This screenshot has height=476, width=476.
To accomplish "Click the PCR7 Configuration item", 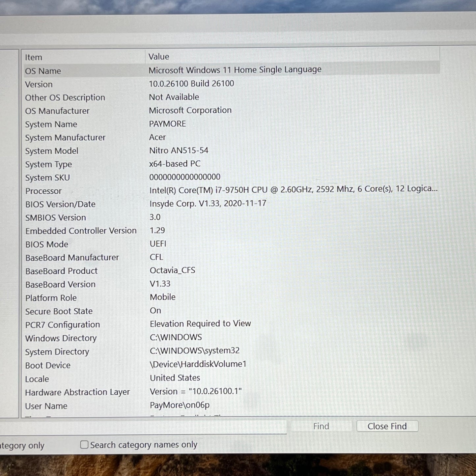I will pos(63,325).
